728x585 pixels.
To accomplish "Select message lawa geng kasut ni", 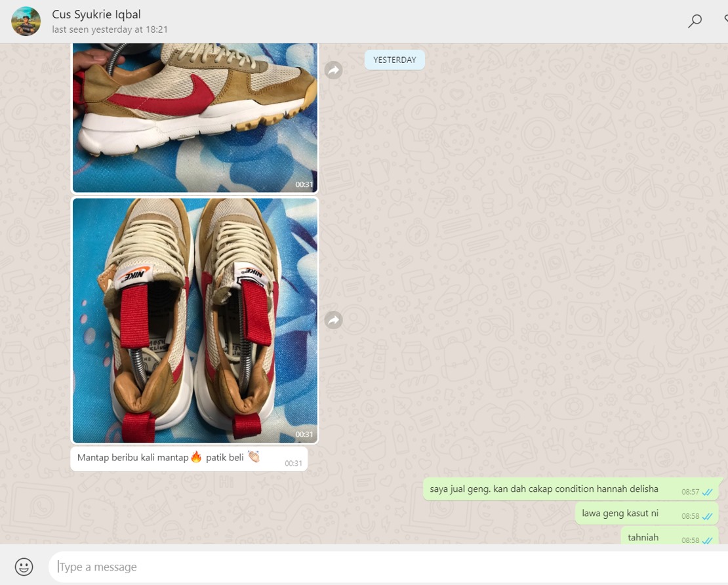I will [647, 514].
